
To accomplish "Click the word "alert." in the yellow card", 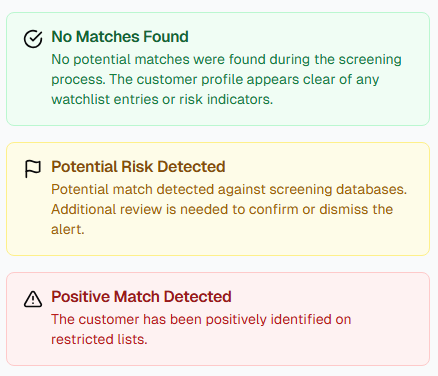I will pos(68,229).
